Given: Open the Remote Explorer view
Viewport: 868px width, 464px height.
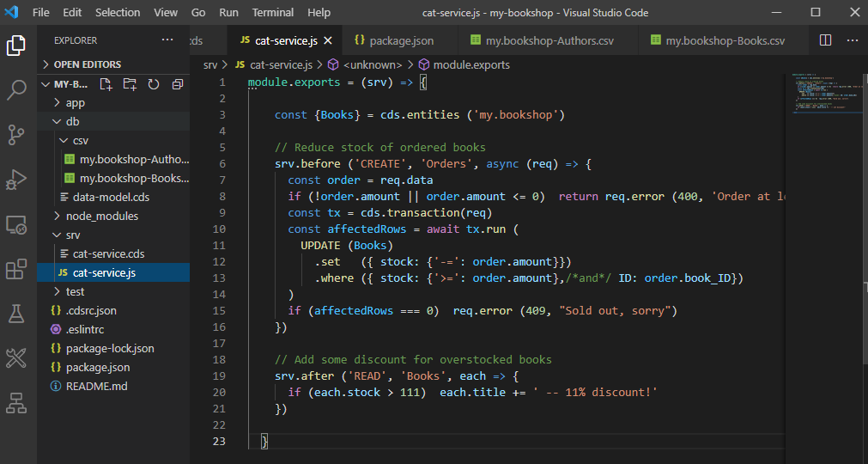Looking at the screenshot, I should [16, 224].
